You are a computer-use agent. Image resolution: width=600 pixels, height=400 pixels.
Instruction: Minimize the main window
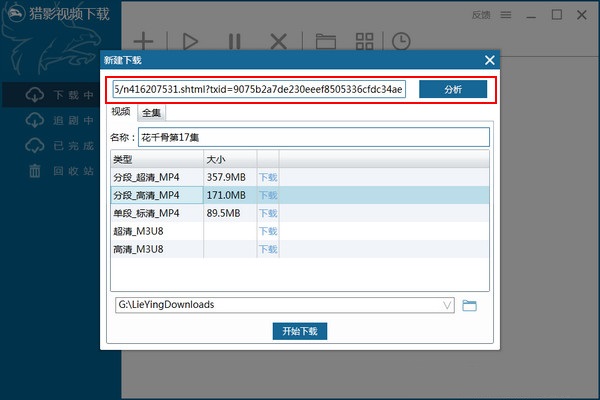click(x=531, y=16)
